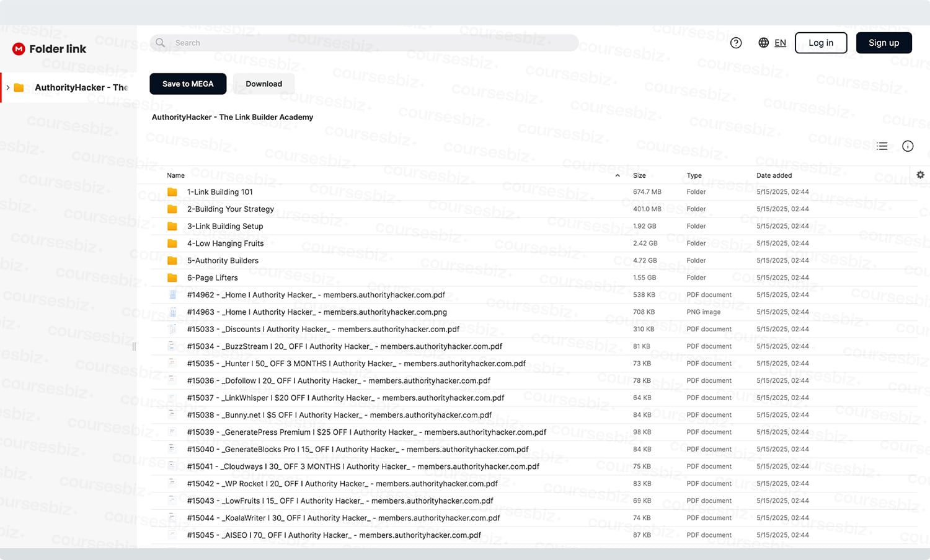Click file icon of #14963 Home PNG
930x560 pixels.
[172, 312]
